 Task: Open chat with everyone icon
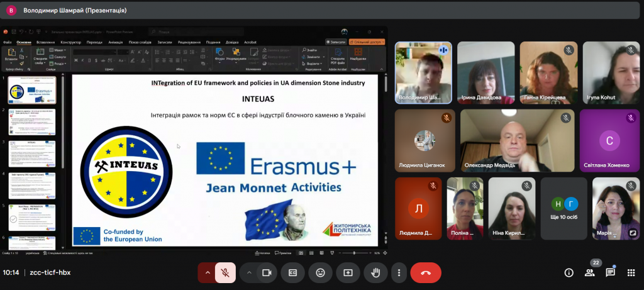pos(610,273)
